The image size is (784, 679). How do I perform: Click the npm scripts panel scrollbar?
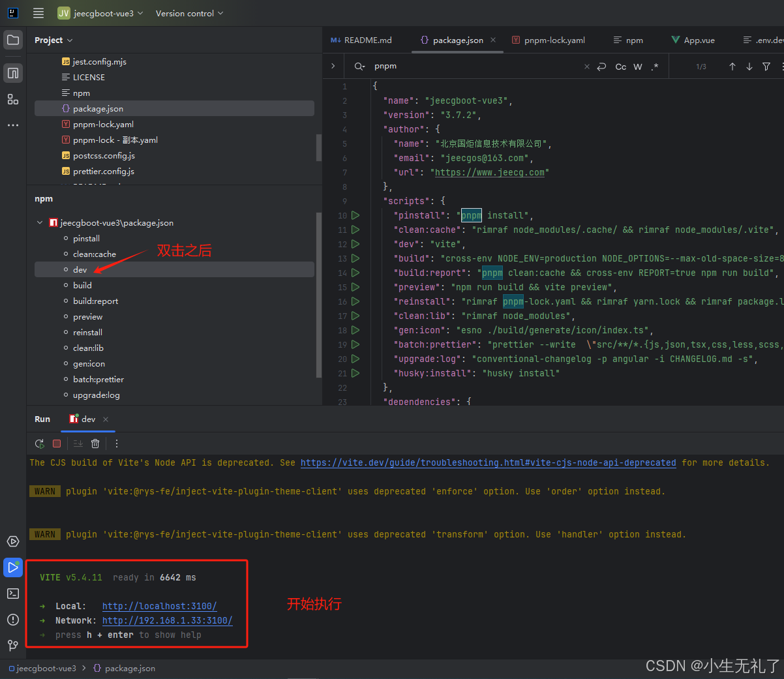point(319,295)
